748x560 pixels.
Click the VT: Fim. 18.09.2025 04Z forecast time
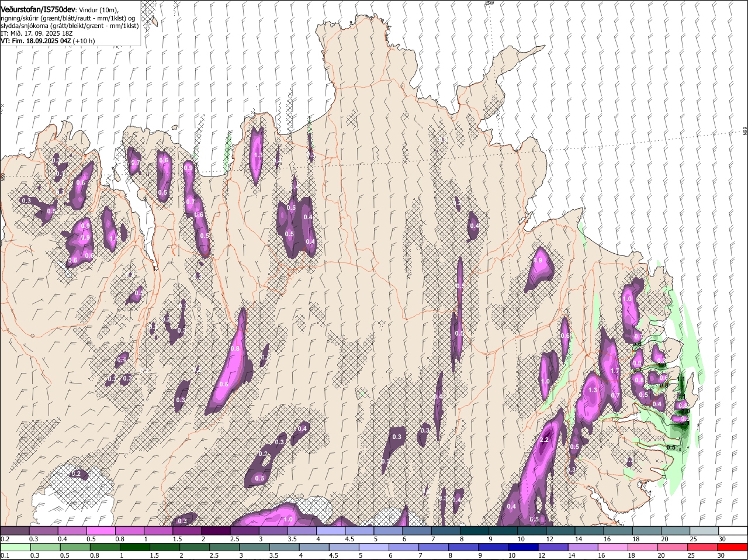48,41
